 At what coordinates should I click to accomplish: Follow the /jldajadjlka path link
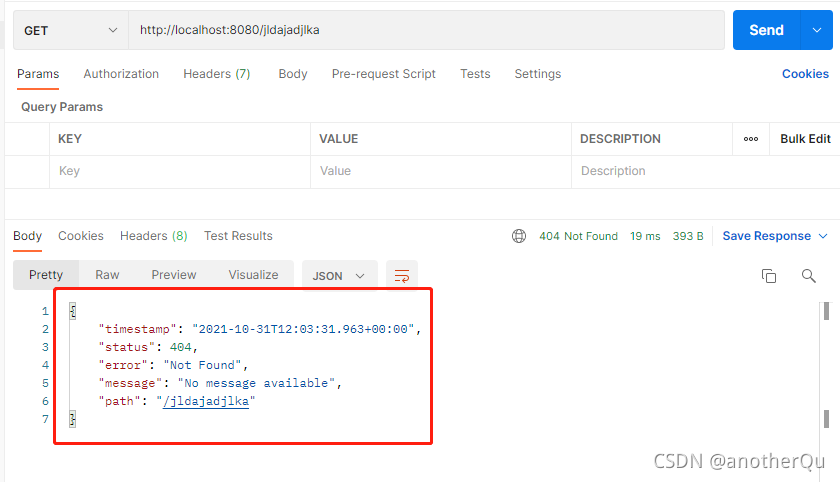tap(206, 401)
